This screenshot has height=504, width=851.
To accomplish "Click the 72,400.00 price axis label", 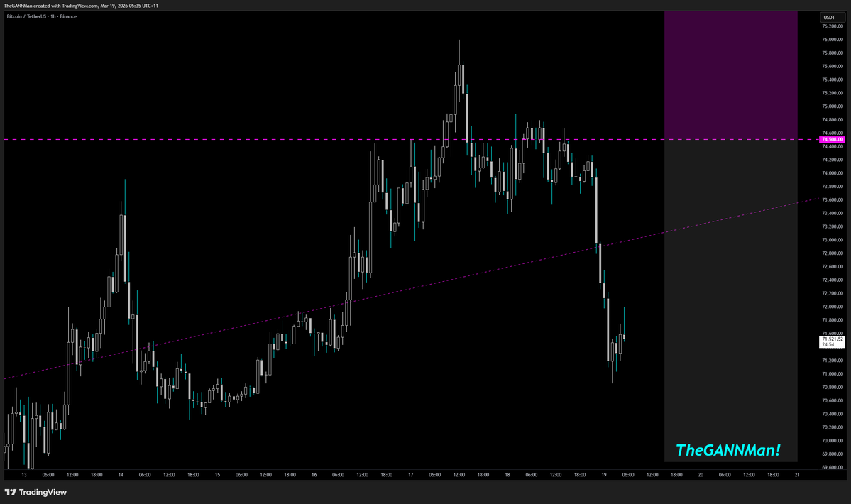I will pyautogui.click(x=833, y=280).
